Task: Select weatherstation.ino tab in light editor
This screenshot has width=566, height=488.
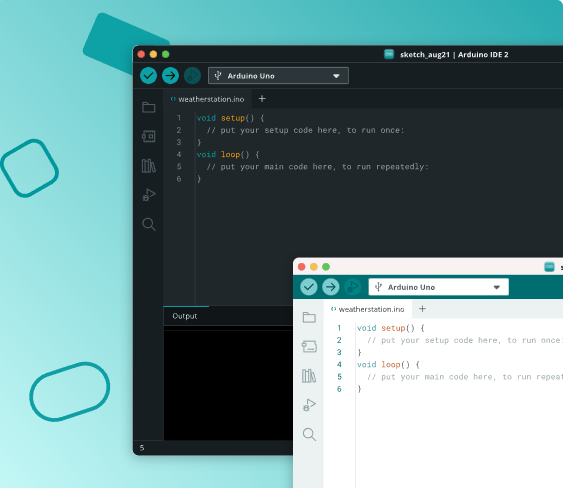Action: pyautogui.click(x=368, y=309)
